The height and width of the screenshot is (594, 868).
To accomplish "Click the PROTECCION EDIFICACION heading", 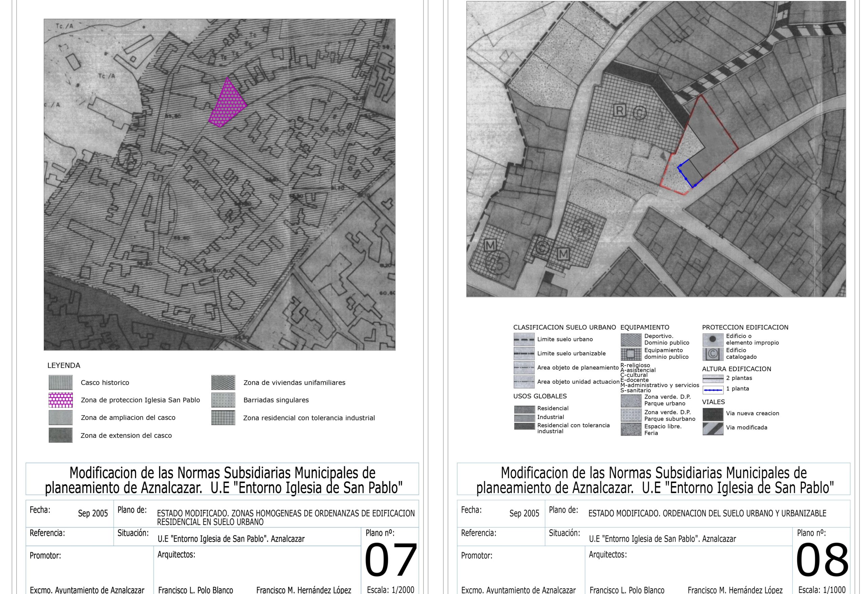I will tap(745, 327).
